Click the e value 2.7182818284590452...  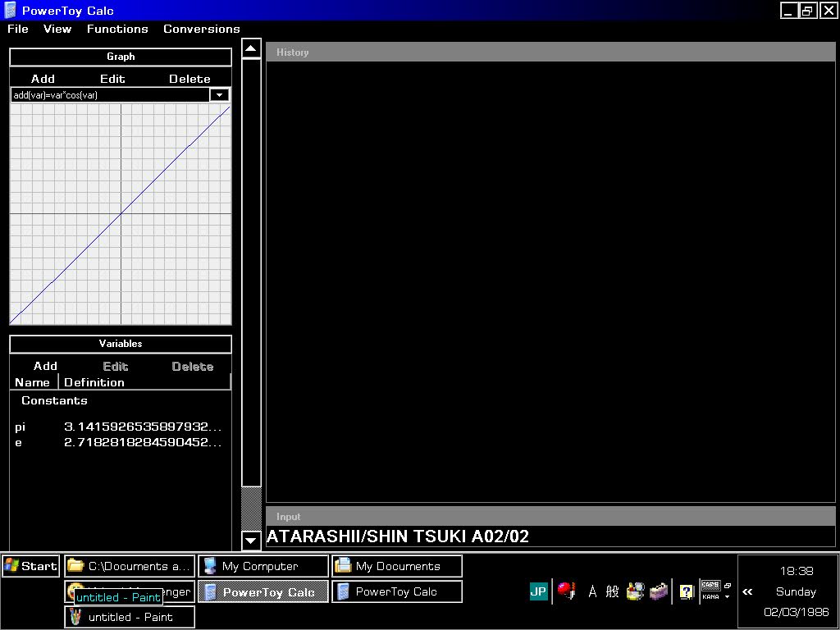143,442
